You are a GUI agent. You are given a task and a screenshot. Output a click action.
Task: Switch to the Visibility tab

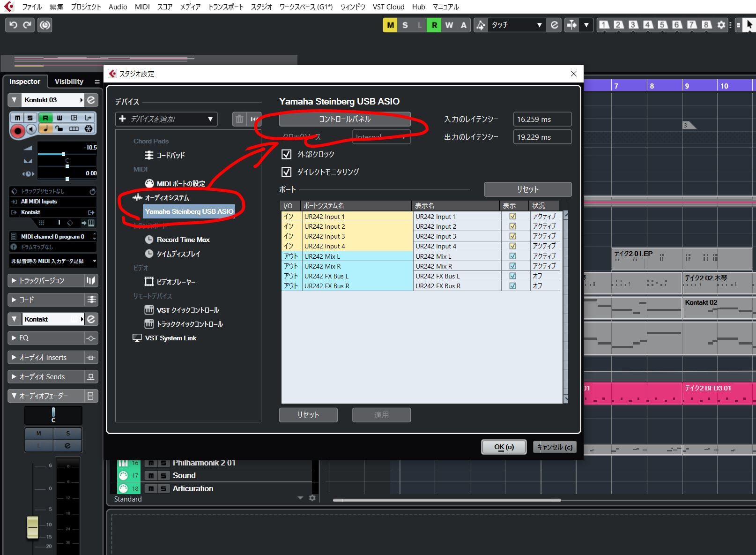[x=69, y=82]
